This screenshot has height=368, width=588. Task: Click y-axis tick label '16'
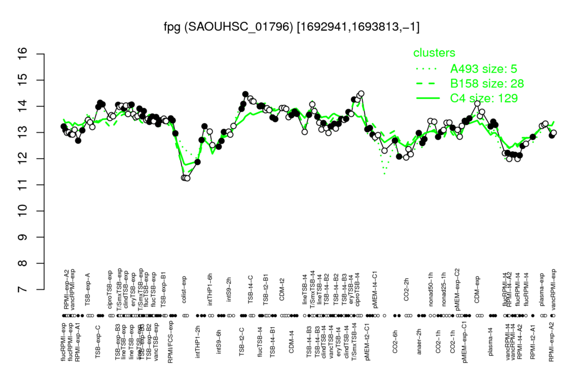[x=23, y=53]
